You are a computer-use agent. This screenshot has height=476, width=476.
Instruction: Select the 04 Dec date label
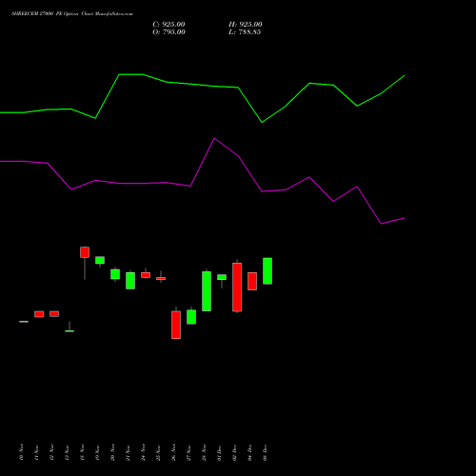point(249,452)
